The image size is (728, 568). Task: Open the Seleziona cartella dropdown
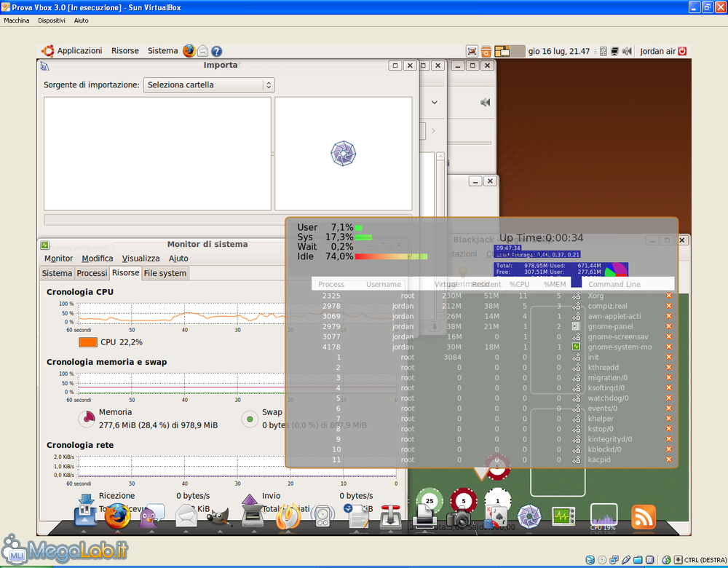(x=208, y=85)
